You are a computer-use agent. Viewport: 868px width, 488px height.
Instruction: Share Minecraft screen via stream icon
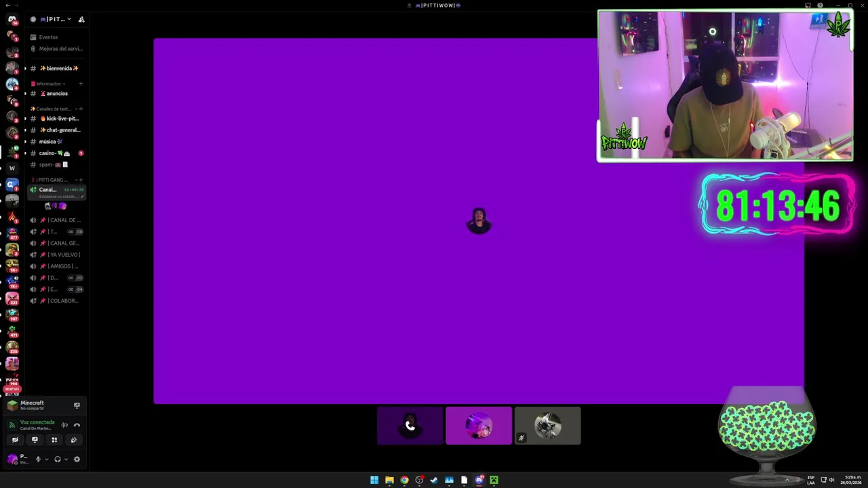pyautogui.click(x=77, y=405)
